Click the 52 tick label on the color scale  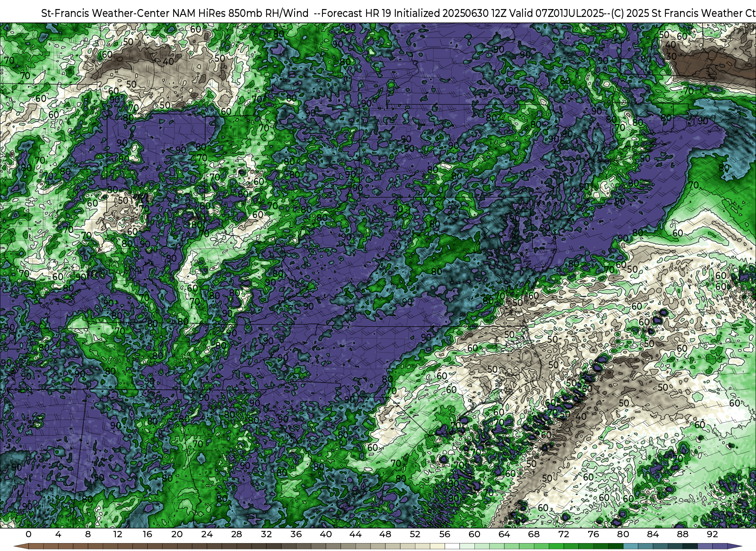pos(415,534)
